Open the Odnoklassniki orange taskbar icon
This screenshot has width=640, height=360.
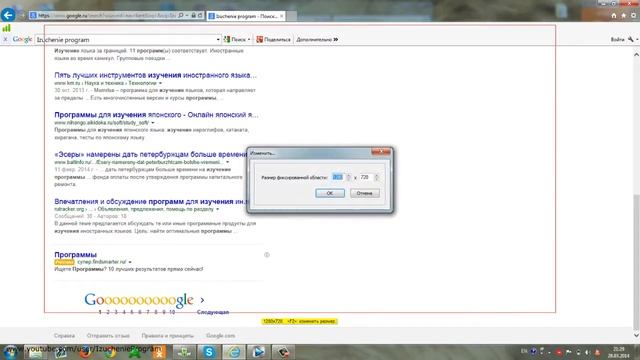pyautogui.click(x=159, y=352)
